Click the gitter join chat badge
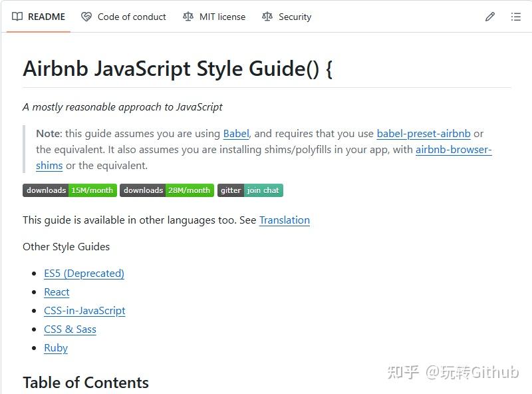532x394 pixels. [x=251, y=190]
